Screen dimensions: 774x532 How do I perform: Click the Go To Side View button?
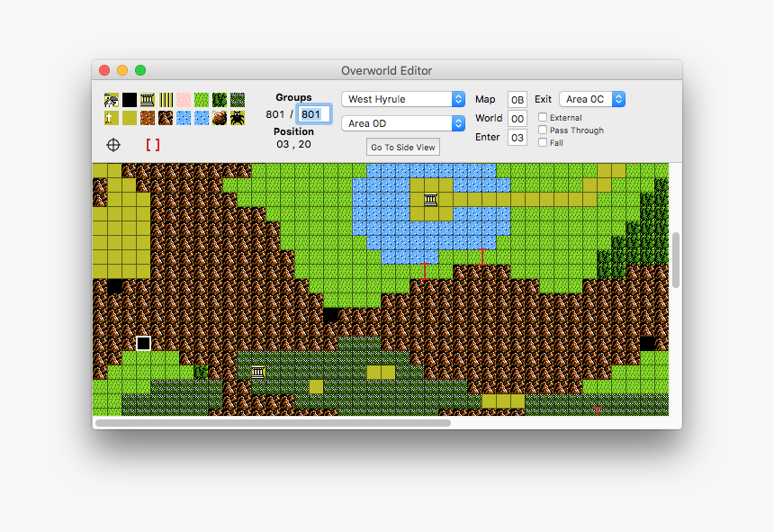402,147
